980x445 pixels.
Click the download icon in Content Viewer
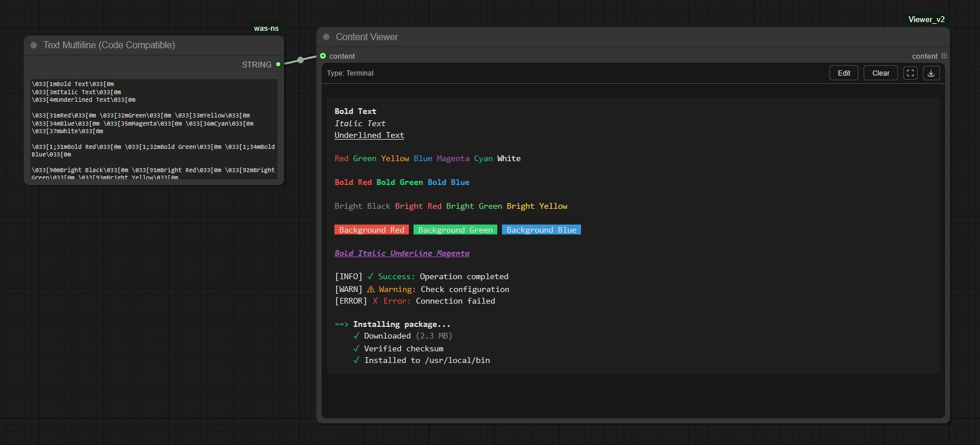931,73
